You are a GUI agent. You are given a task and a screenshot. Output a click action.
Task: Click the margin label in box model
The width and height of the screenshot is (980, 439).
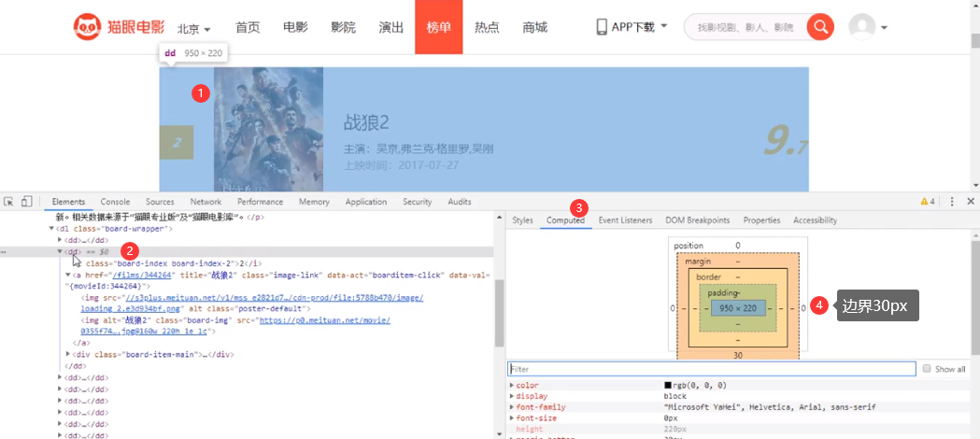698,261
